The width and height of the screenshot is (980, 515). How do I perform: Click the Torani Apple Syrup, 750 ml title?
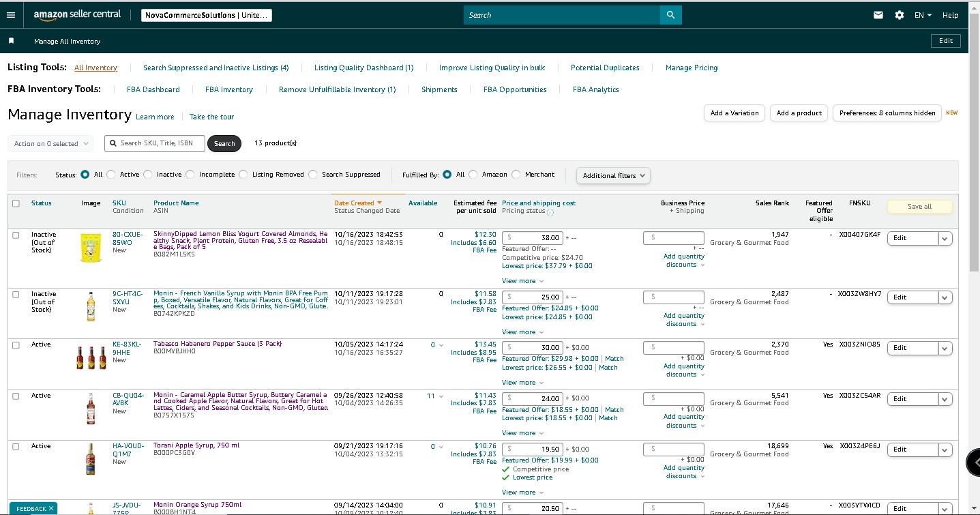pos(196,445)
